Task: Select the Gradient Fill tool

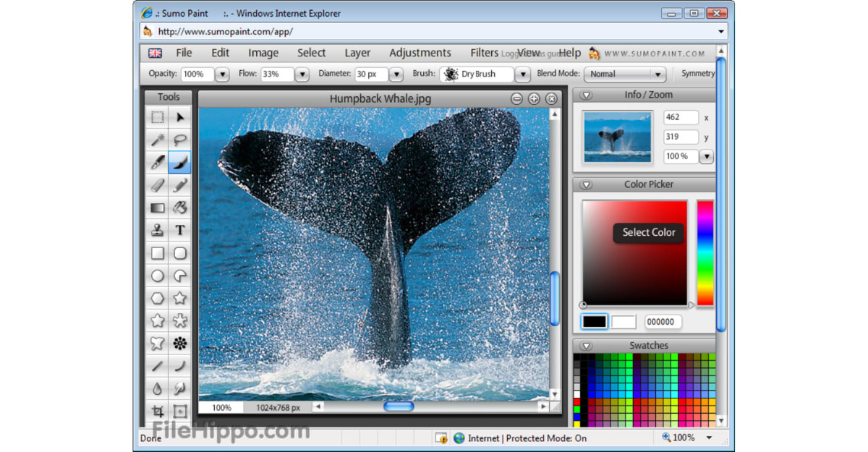Action: (157, 208)
